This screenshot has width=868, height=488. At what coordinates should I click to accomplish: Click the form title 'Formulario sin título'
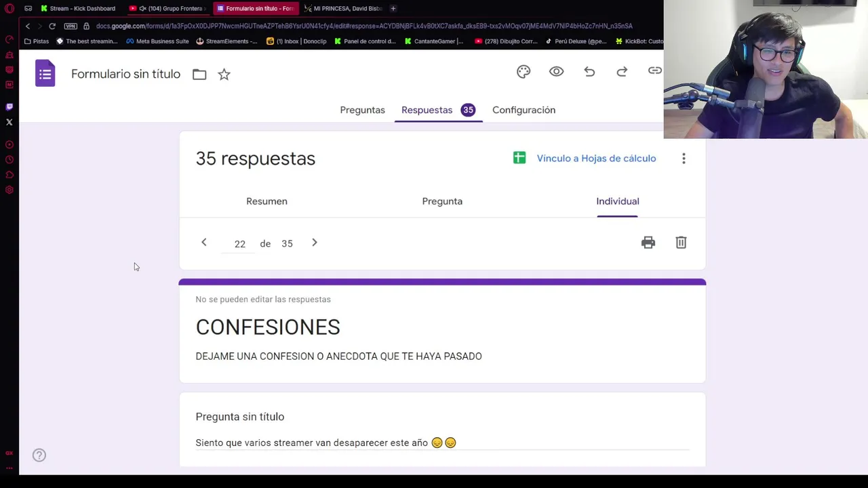(125, 74)
